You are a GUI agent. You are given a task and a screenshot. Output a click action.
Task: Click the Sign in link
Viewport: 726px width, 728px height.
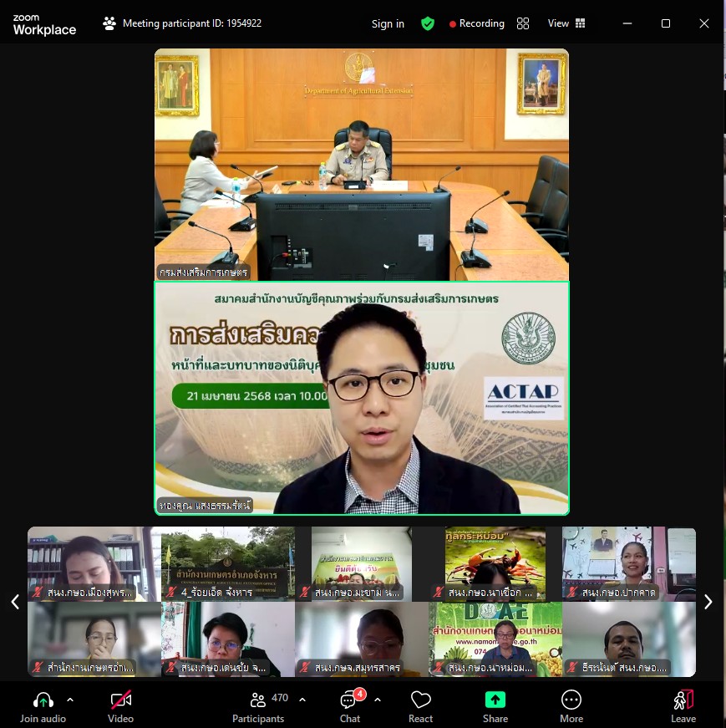tap(388, 23)
